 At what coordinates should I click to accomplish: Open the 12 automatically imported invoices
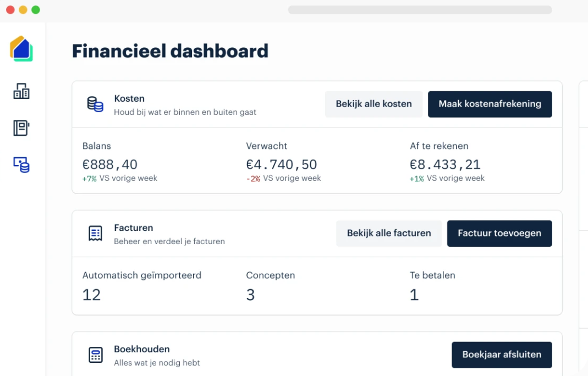[91, 295]
